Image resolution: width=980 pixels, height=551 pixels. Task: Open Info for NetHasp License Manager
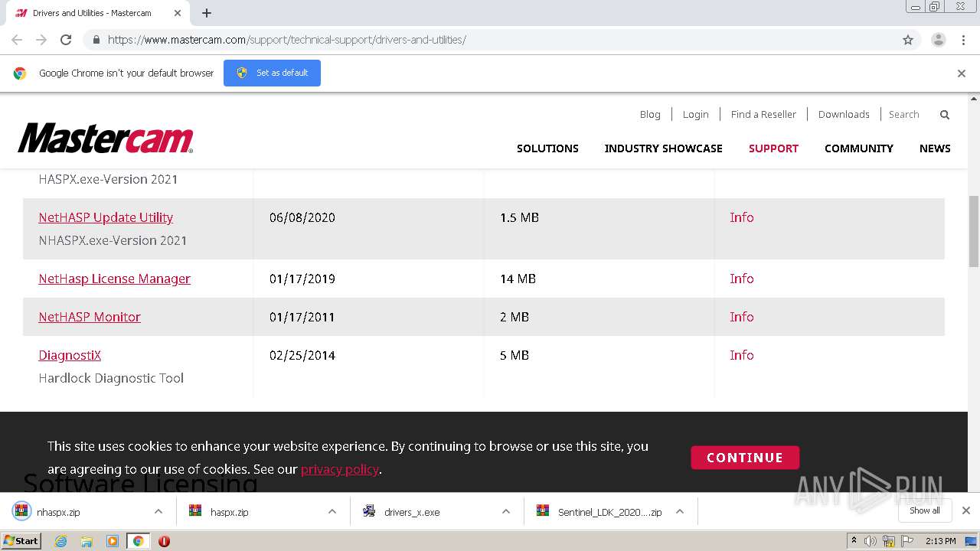[742, 279]
